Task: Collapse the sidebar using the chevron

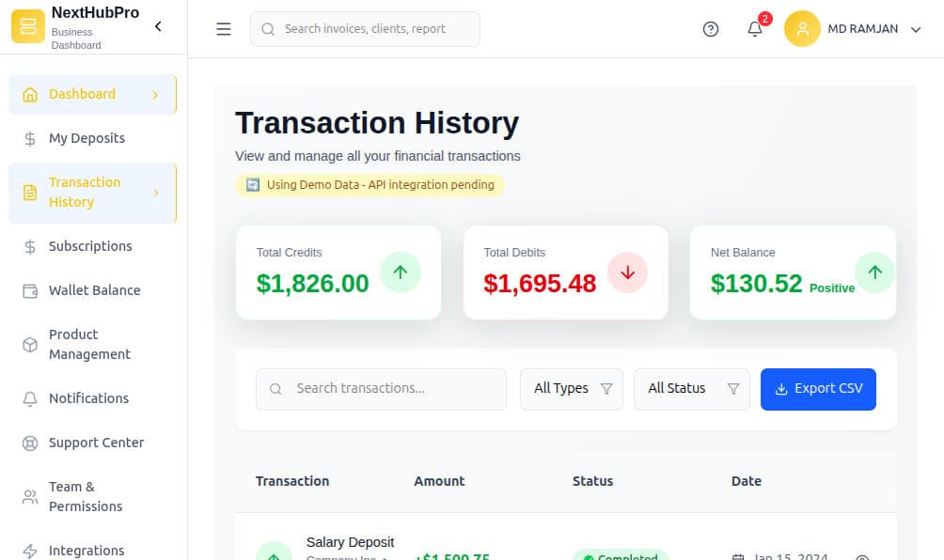Action: point(158,26)
